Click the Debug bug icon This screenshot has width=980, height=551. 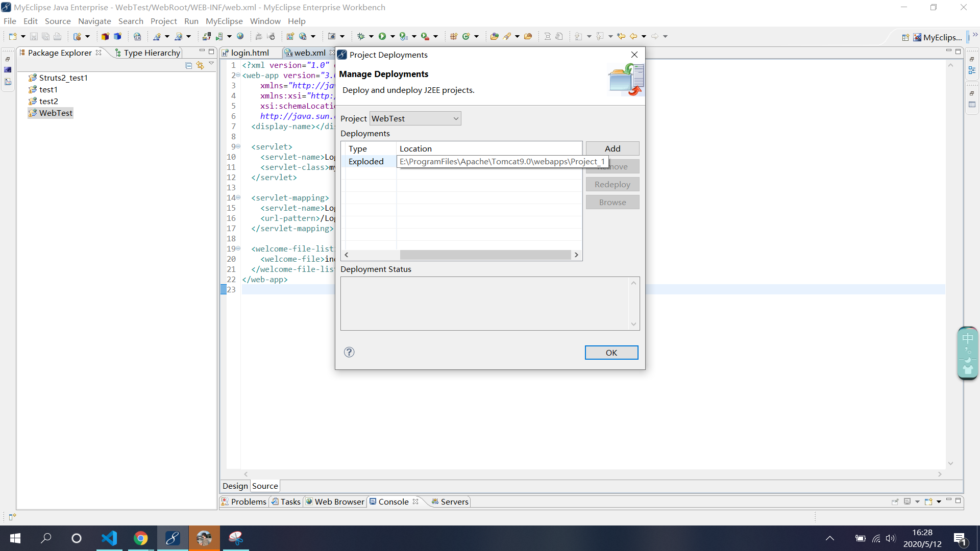(361, 36)
